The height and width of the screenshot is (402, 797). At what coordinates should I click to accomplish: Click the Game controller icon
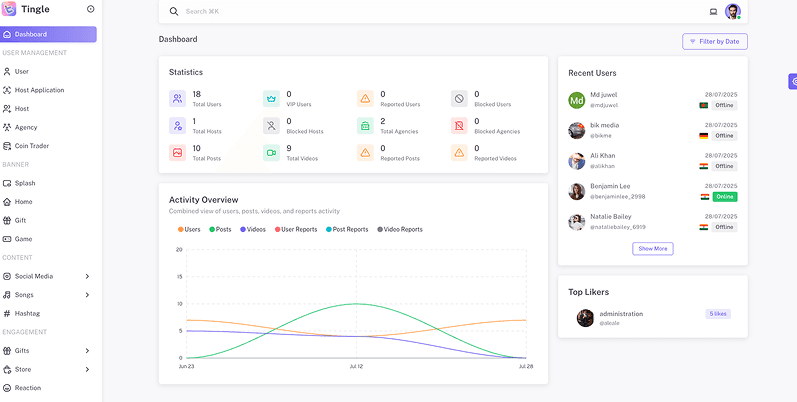point(7,239)
